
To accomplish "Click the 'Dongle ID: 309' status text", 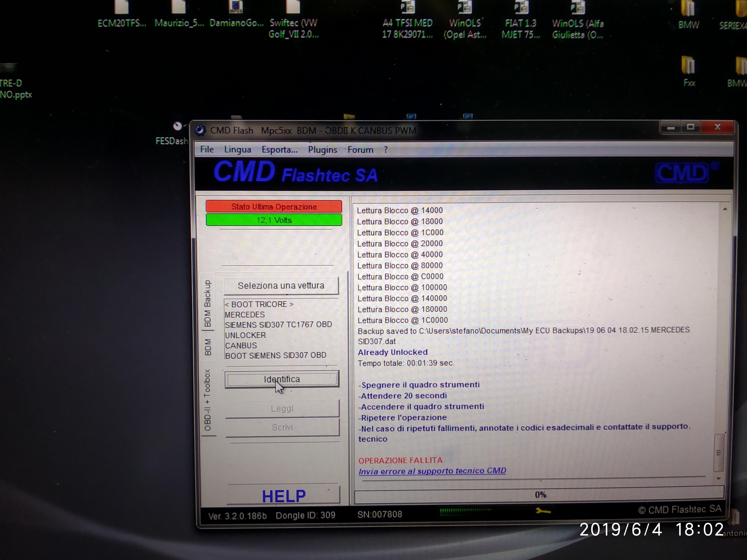I will [x=305, y=515].
